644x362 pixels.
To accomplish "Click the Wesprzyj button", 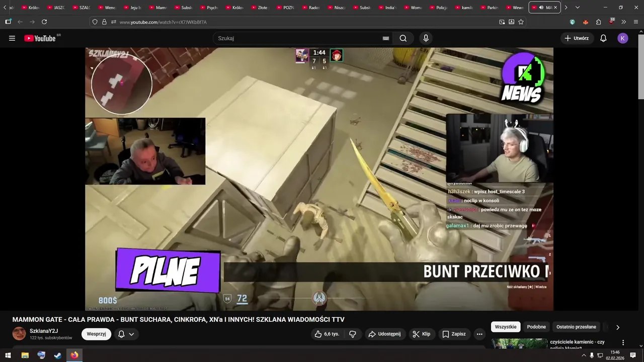I will click(x=96, y=334).
